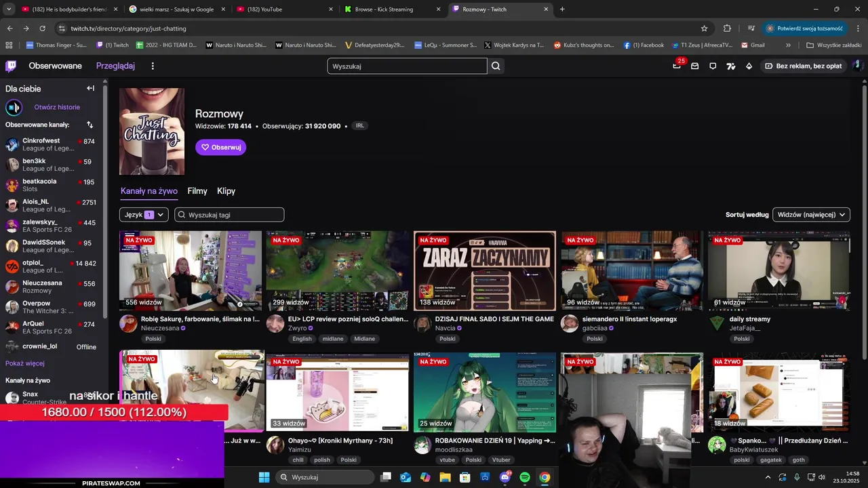Sort followed channels with arrows icon
Screen dimensions: 868x488
point(90,125)
